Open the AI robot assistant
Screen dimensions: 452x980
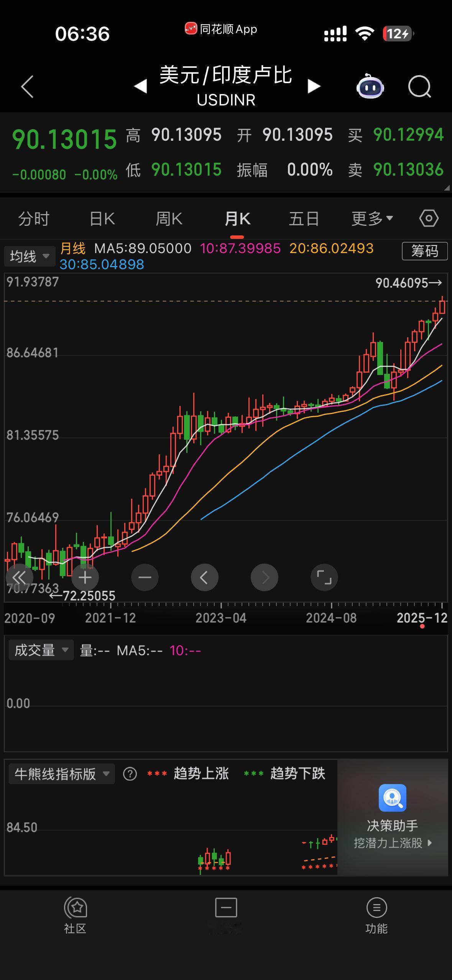point(370,87)
